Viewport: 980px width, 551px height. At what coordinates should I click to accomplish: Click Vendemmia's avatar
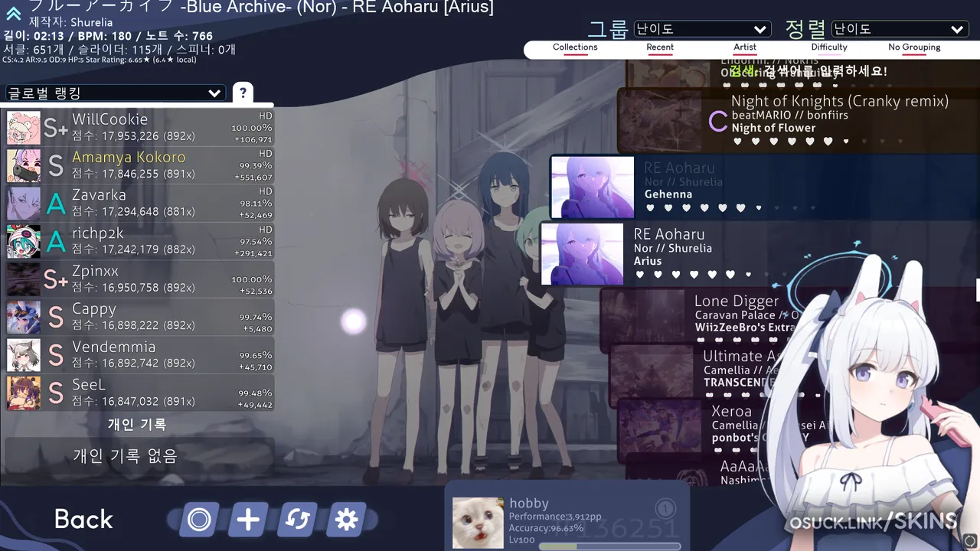tap(24, 355)
